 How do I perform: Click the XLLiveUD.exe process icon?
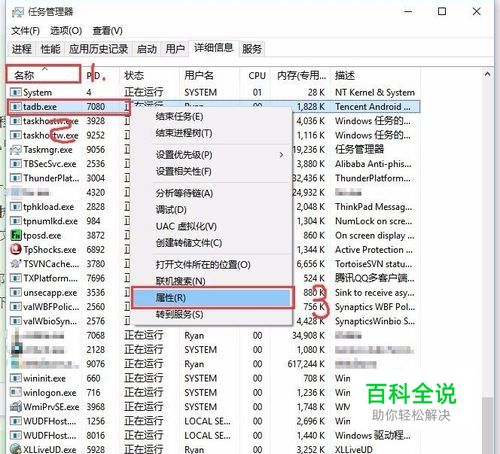coord(16,449)
